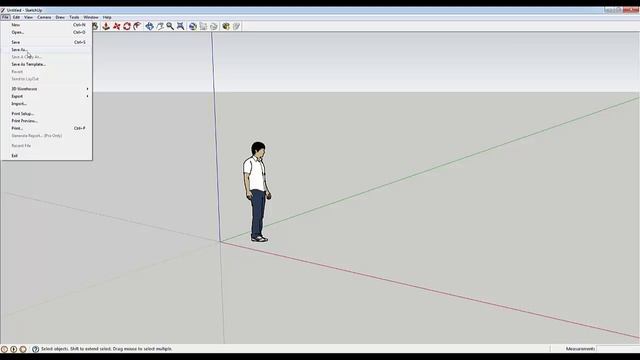Click the Share Model icon
The height and width of the screenshot is (360, 640).
[236, 27]
